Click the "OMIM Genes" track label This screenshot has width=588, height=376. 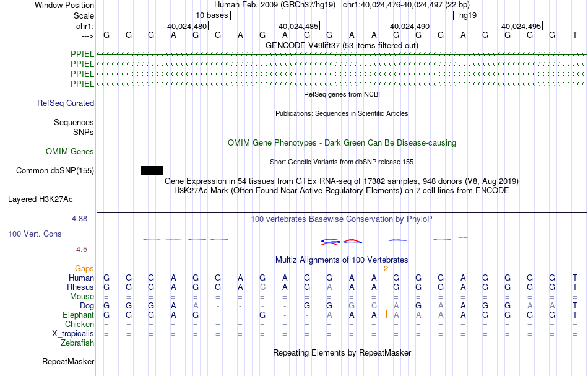pos(70,152)
